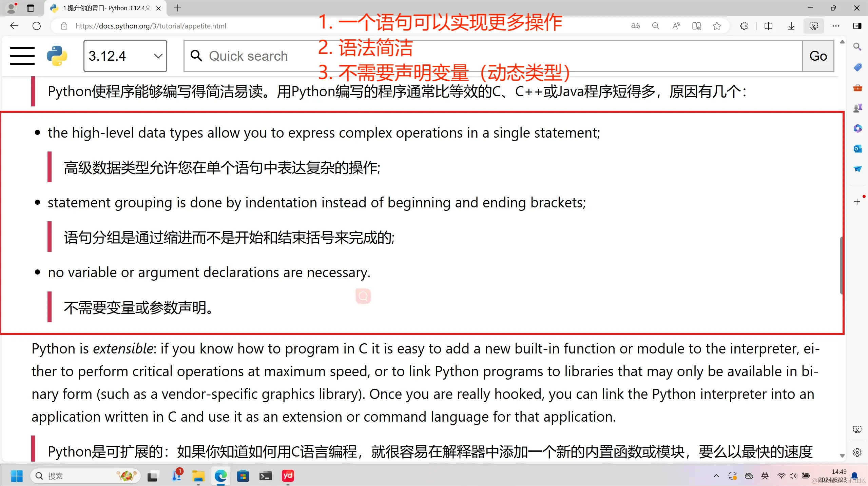The image size is (868, 486).
Task: Click the Python logo icon
Action: click(57, 56)
